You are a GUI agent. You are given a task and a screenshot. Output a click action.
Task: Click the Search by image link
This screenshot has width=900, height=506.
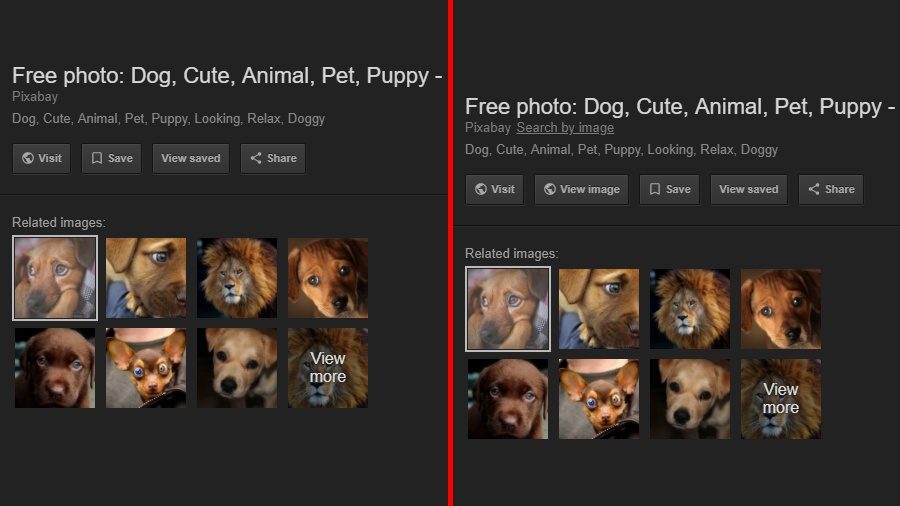[x=565, y=128]
